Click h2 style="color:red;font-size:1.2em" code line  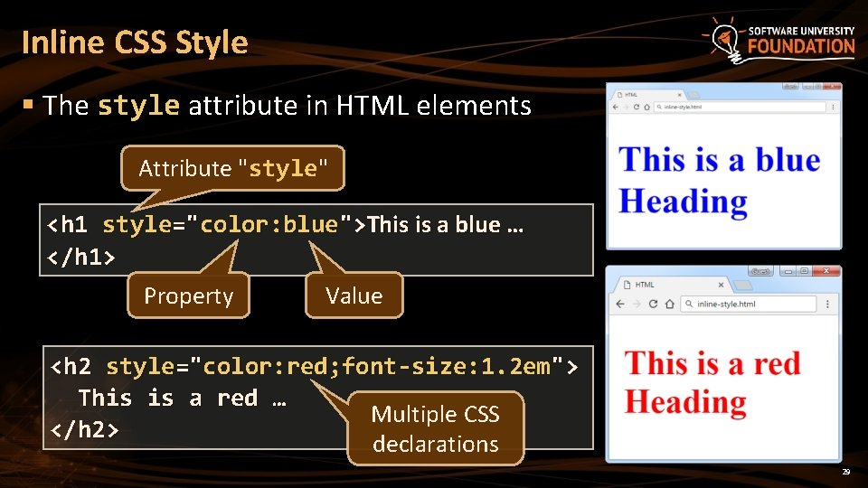tap(314, 366)
